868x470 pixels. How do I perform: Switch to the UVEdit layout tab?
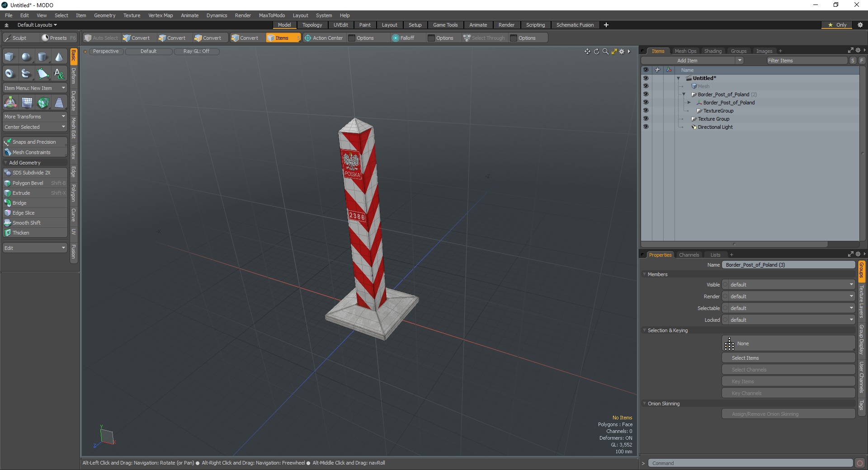pos(340,25)
